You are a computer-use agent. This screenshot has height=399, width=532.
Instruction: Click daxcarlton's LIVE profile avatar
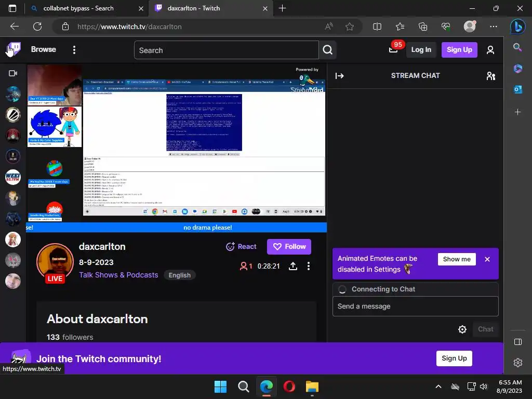[x=55, y=262]
